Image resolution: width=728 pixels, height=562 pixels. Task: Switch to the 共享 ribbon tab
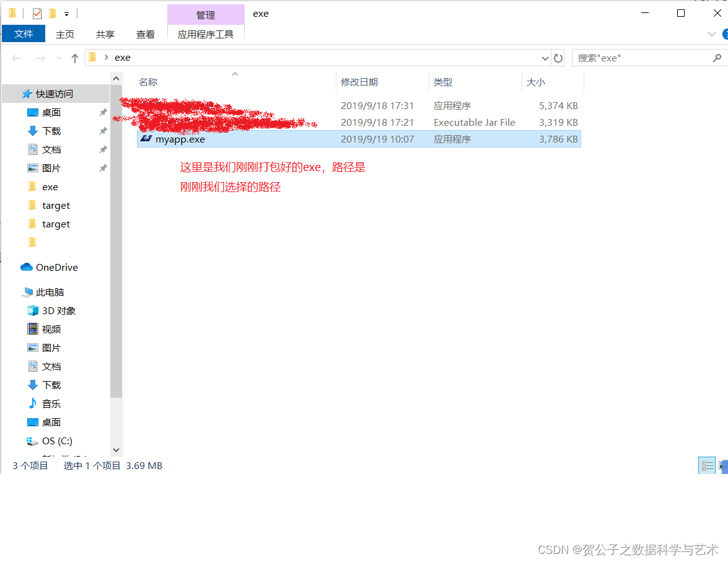click(x=105, y=34)
